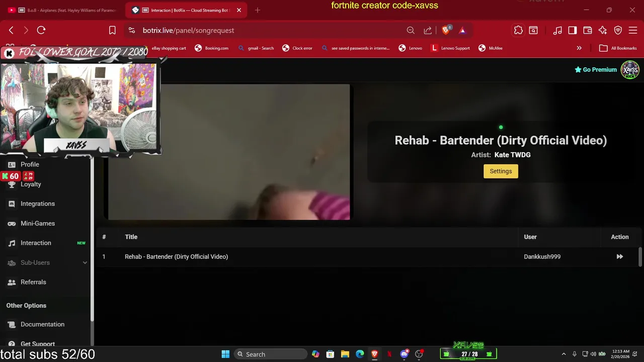Open a new browser tab
Screen dimensions: 644x362
point(258,10)
